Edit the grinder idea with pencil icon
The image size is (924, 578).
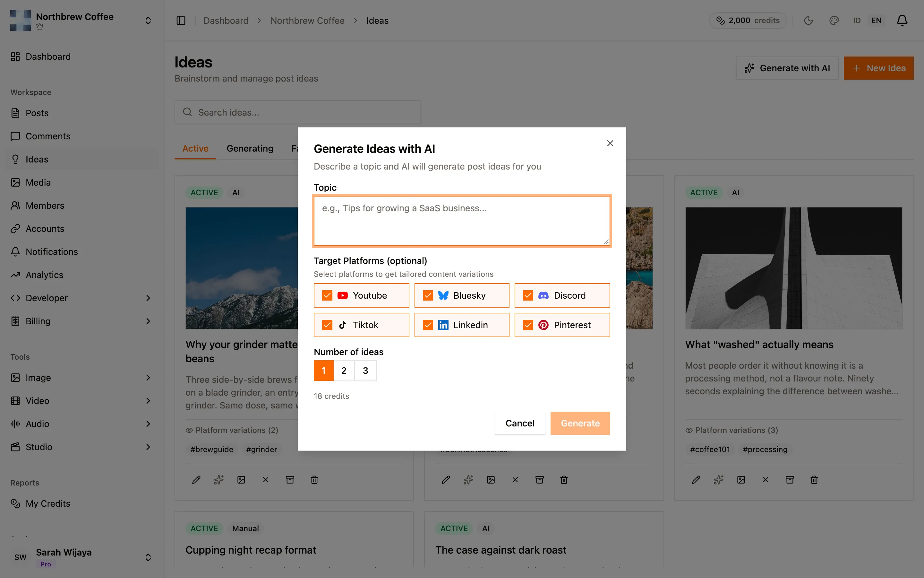pyautogui.click(x=196, y=480)
